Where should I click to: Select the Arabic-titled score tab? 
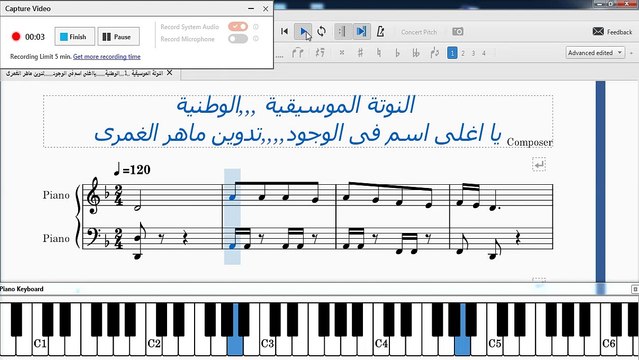84,73
